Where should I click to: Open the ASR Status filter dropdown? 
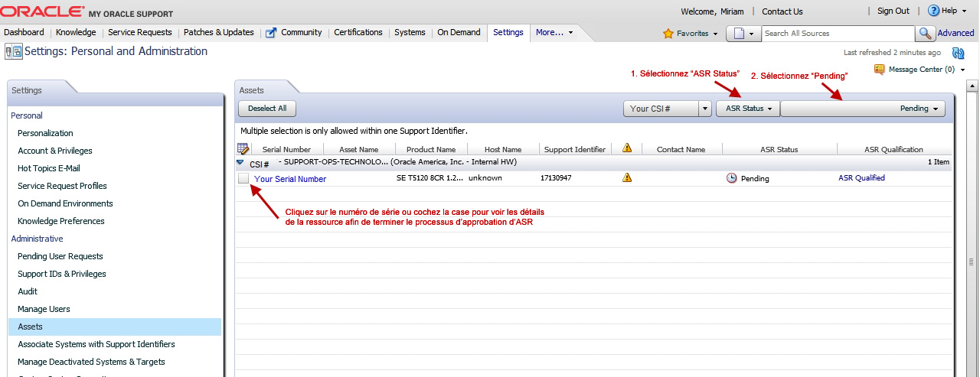point(748,109)
